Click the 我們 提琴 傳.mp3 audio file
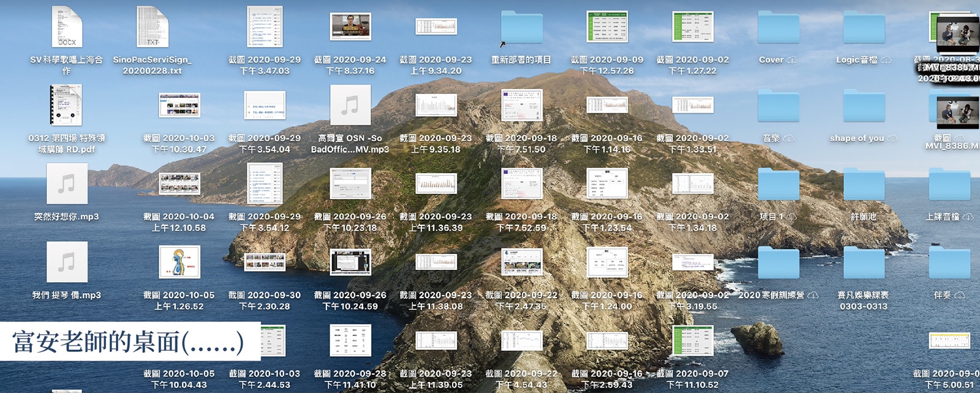 coord(67,262)
